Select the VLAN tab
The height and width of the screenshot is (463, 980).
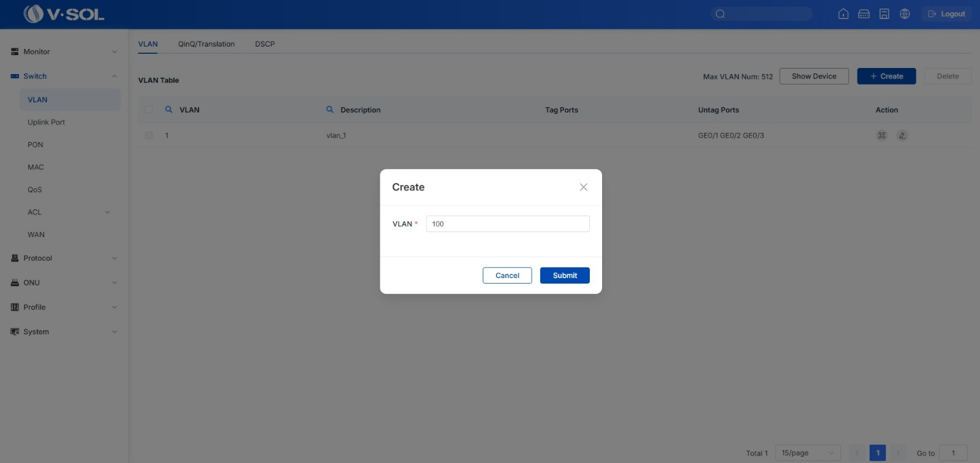coord(148,44)
